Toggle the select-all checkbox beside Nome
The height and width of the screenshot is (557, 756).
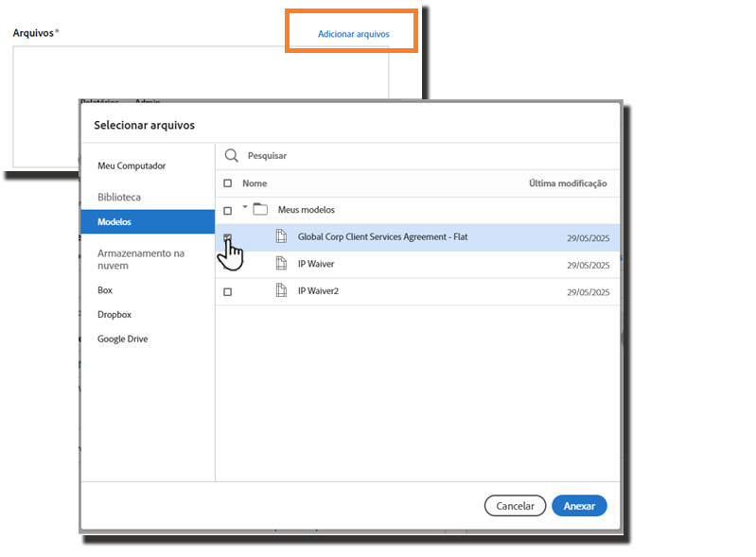(x=227, y=183)
